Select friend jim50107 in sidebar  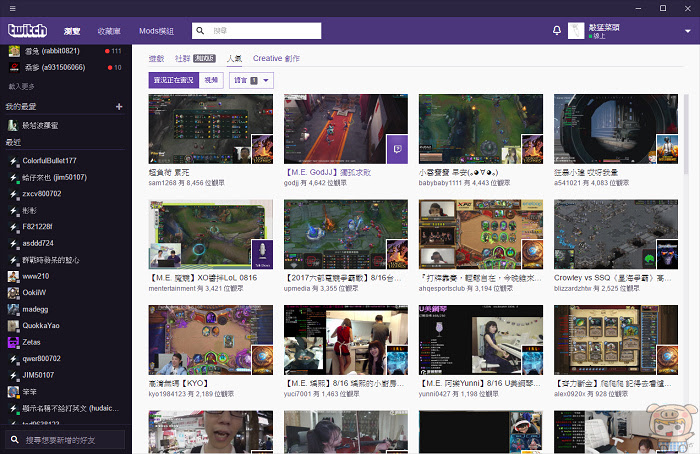66,177
